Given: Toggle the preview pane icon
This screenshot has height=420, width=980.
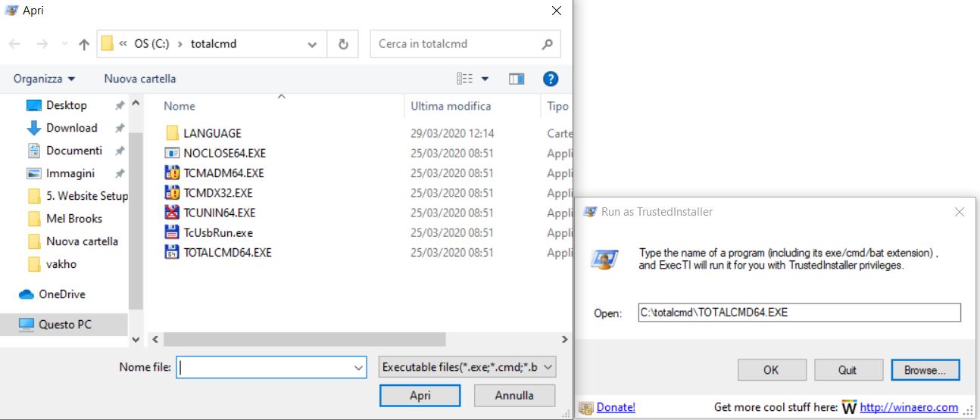Looking at the screenshot, I should [517, 79].
